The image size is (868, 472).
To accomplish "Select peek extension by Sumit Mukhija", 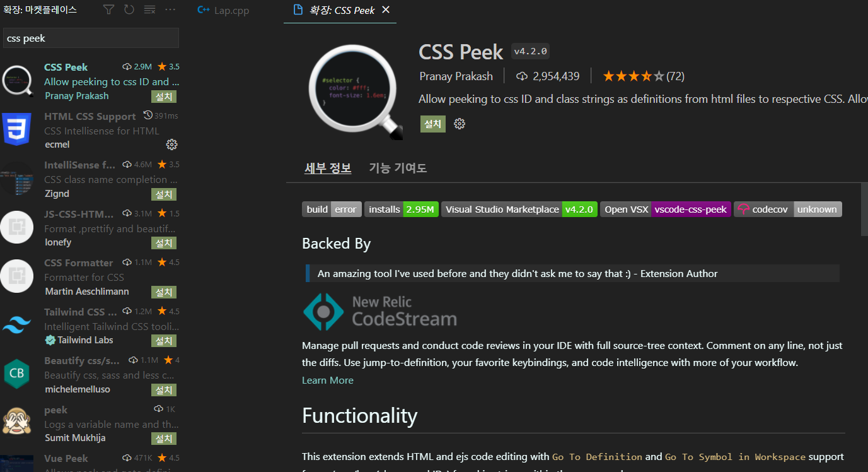I will [91, 423].
